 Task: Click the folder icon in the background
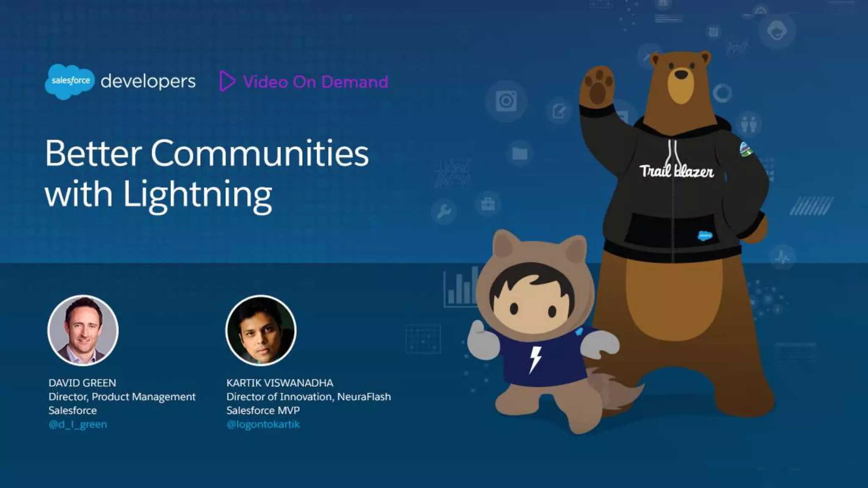tap(520, 153)
